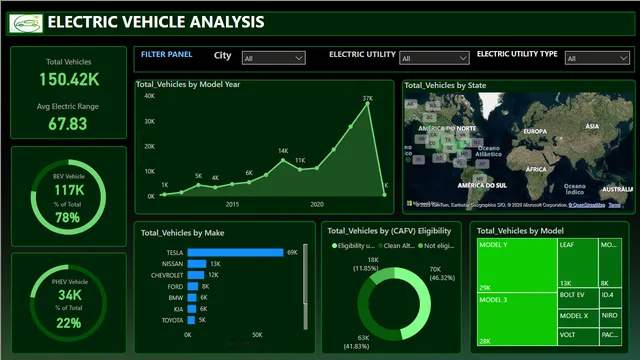Select the TOYOTA bar showing 5K
The width and height of the screenshot is (640, 360).
[x=191, y=320]
